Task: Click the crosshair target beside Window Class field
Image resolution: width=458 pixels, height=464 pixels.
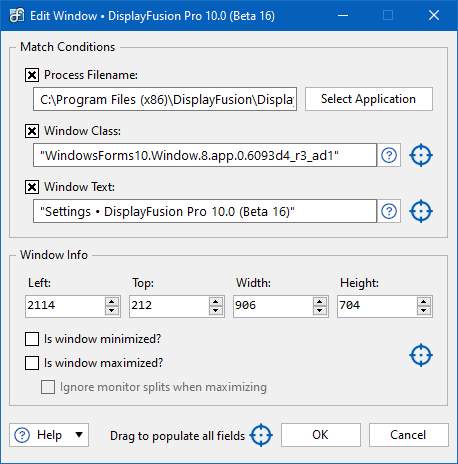Action: 421,155
